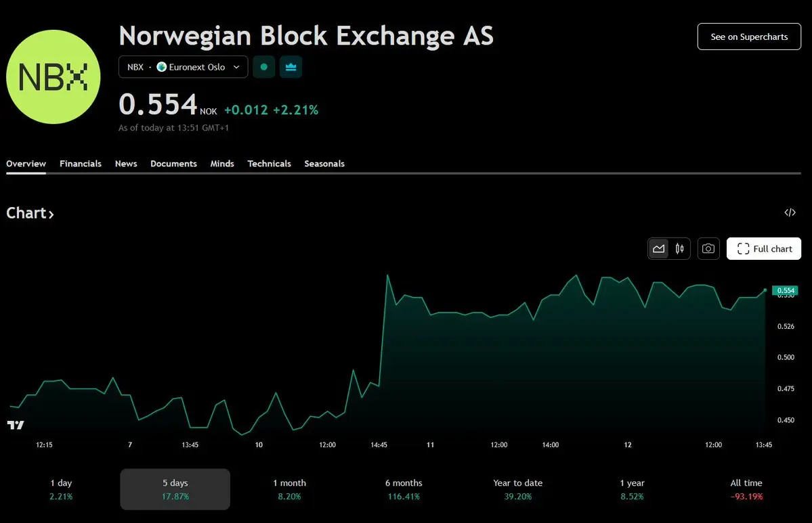Open the Financials tab
Viewport: 812px width, 523px height.
point(81,164)
